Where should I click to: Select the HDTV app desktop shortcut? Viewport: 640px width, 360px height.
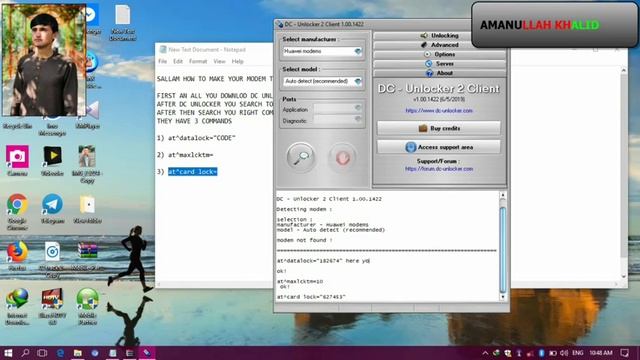pos(52,307)
